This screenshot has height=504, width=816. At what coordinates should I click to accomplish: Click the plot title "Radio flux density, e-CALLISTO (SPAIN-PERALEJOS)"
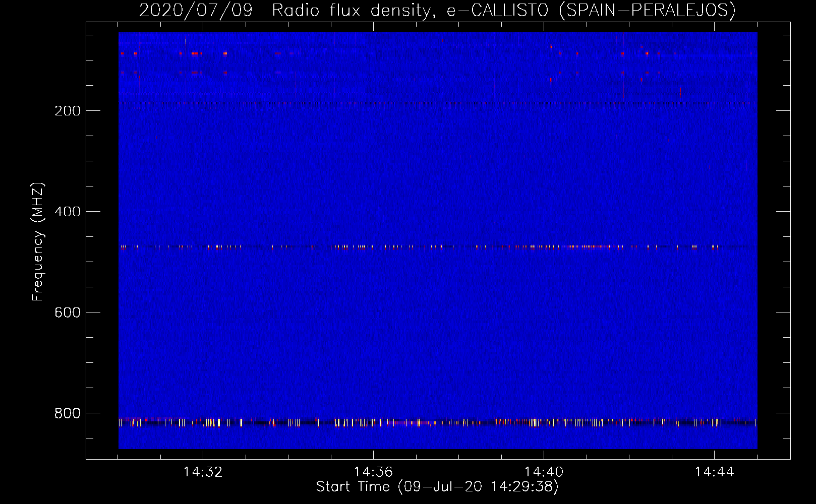click(x=503, y=10)
